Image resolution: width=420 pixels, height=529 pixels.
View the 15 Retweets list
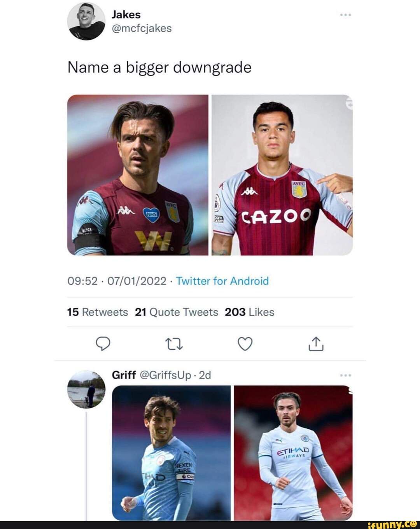98,312
